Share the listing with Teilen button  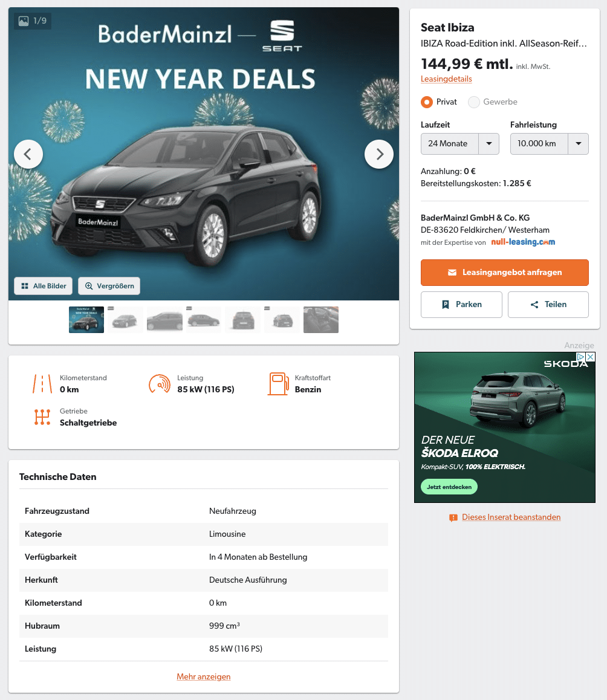click(x=548, y=305)
